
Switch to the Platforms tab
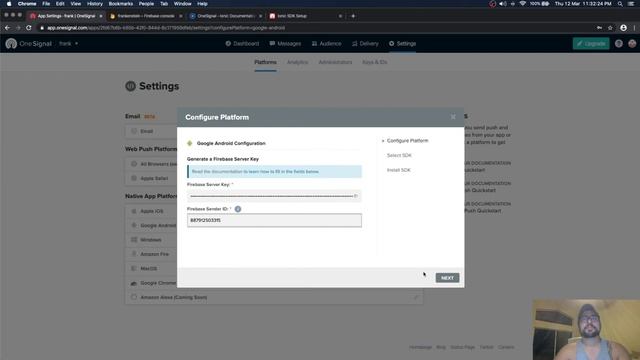pos(265,62)
